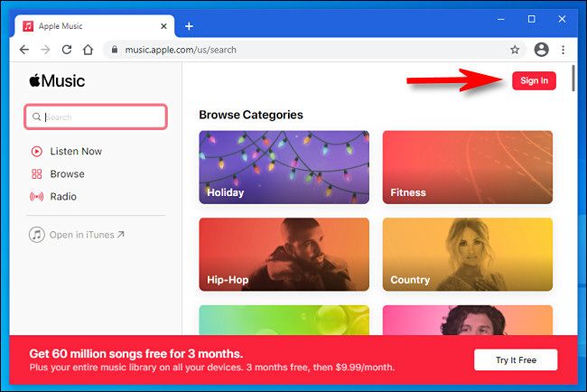Click the Apple Music logo
The height and width of the screenshot is (392, 587).
click(57, 81)
